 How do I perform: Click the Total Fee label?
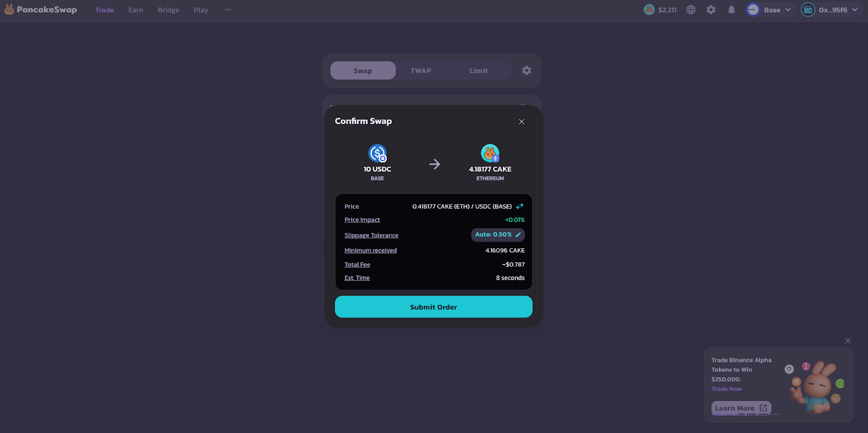(x=357, y=264)
